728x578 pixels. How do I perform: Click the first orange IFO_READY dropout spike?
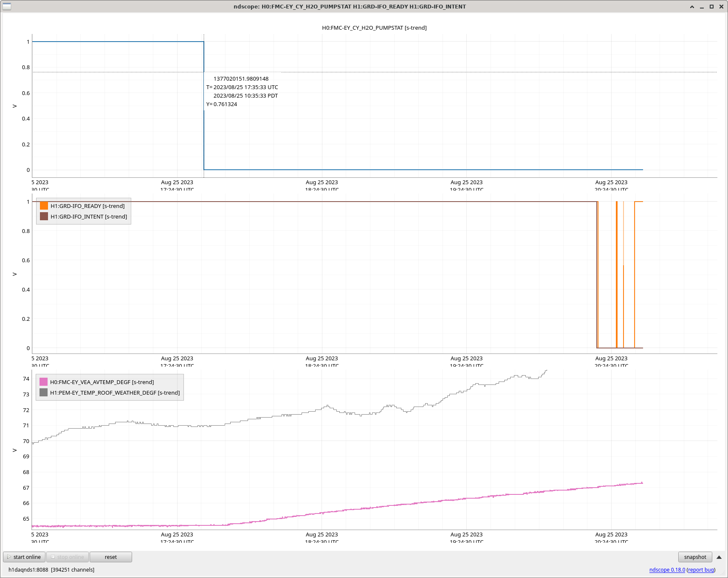pos(598,275)
